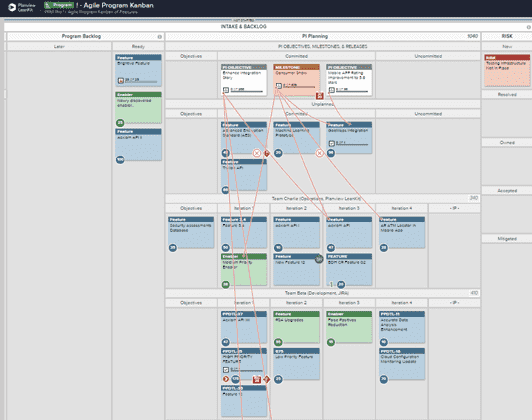Image resolution: width=532 pixels, height=420 pixels.
Task: Select the Resolved header in RISK lane
Action: point(507,95)
